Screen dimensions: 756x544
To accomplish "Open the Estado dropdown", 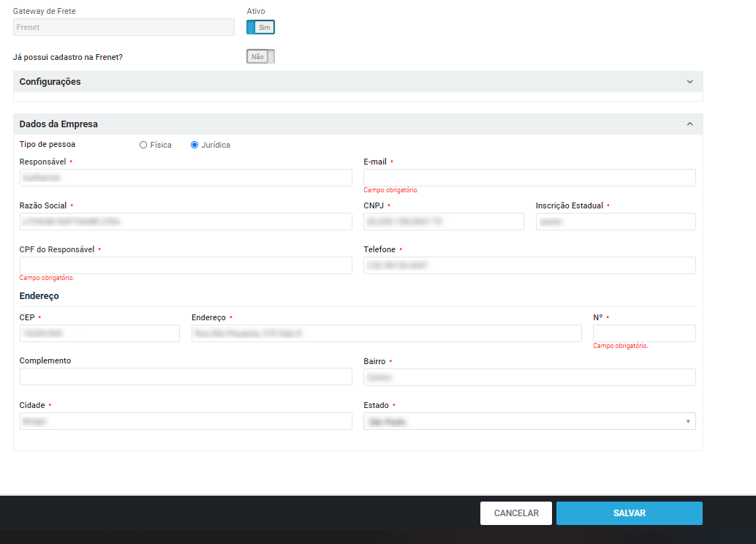I will [x=529, y=421].
